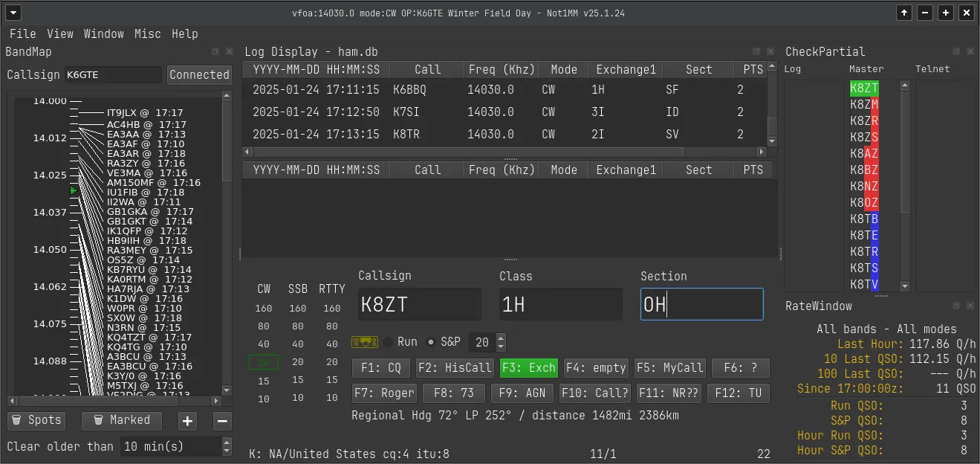Viewport: 980px width, 464px height.
Task: Click the F4: empty button
Action: coord(597,367)
